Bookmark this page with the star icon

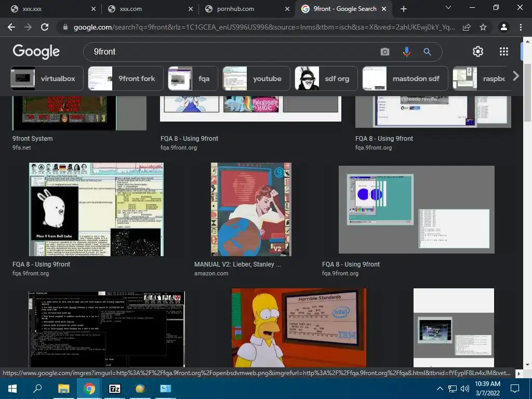(483, 27)
